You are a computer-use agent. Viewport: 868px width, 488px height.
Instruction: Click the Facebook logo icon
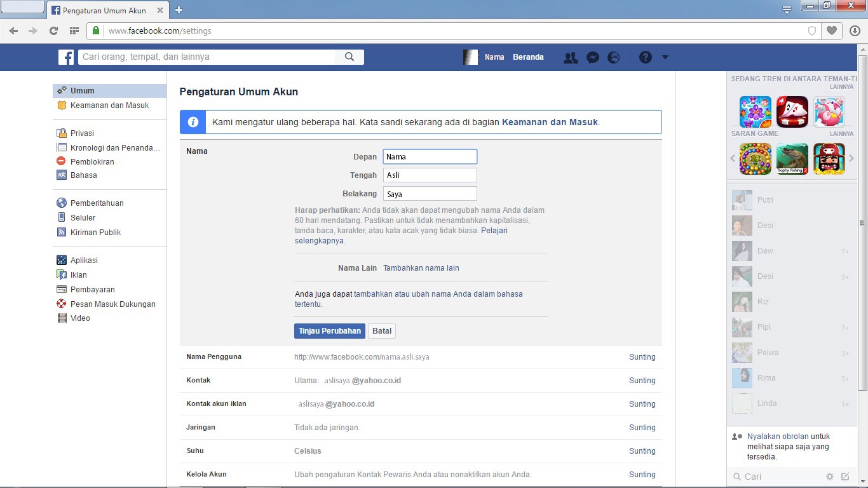click(x=66, y=57)
